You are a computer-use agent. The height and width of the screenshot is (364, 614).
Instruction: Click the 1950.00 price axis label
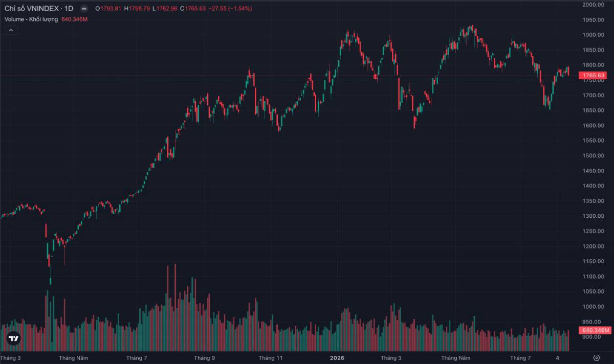coord(594,20)
